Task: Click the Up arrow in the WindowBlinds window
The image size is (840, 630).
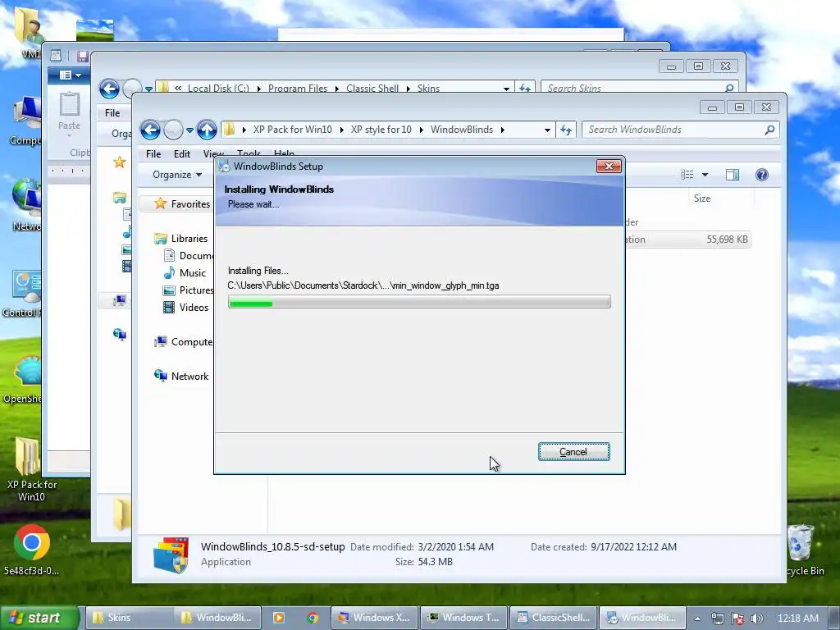Action: pyautogui.click(x=207, y=130)
